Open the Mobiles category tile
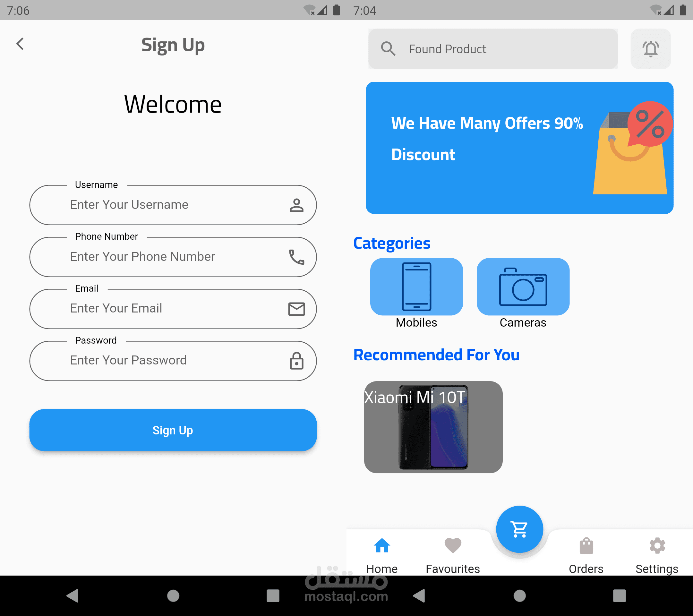This screenshot has height=616, width=693. point(416,287)
